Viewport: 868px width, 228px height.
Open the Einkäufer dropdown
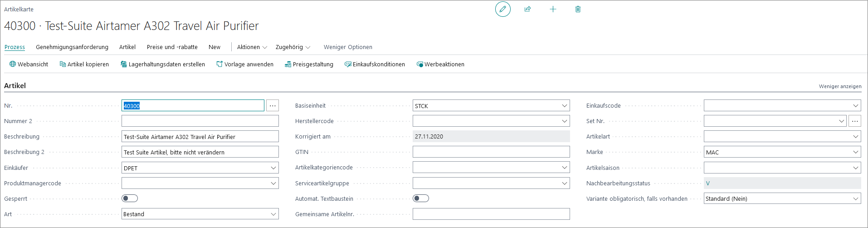pyautogui.click(x=273, y=168)
